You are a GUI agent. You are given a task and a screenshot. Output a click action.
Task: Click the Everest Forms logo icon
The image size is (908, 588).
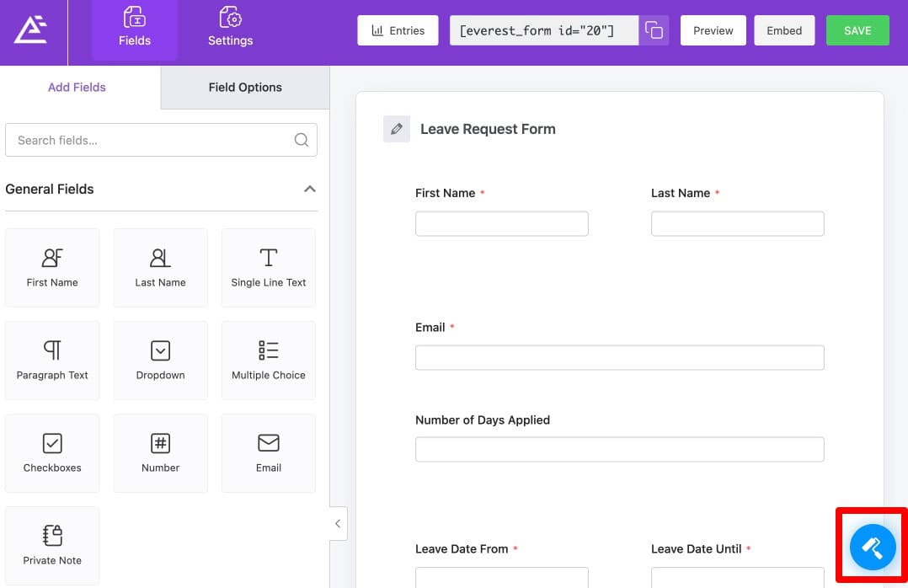coord(30,30)
